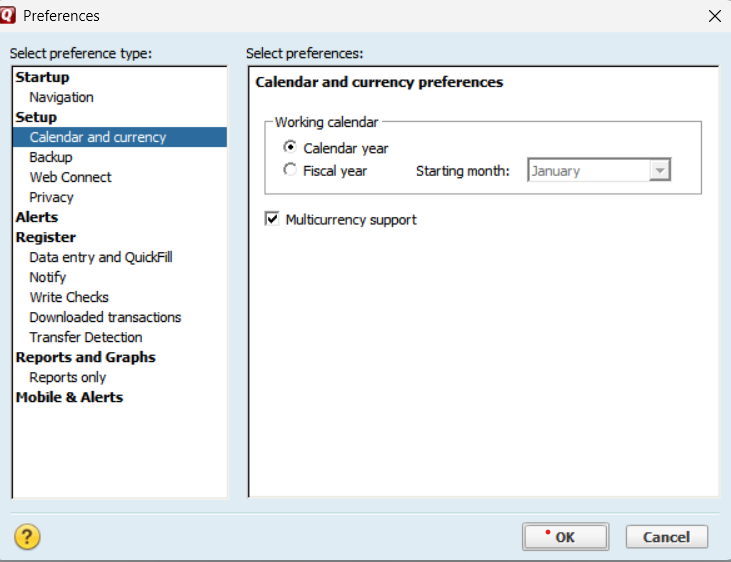
Task: Click the Cancel button
Action: (667, 537)
